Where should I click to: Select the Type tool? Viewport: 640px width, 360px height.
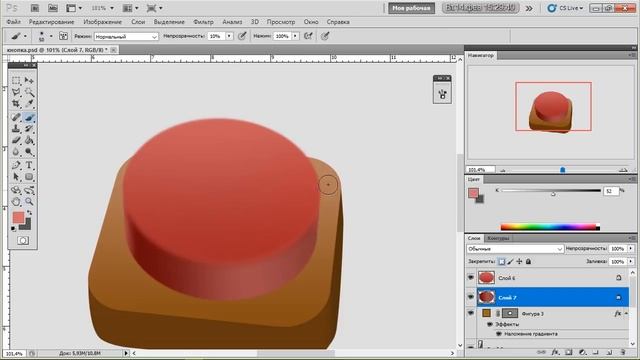29,165
